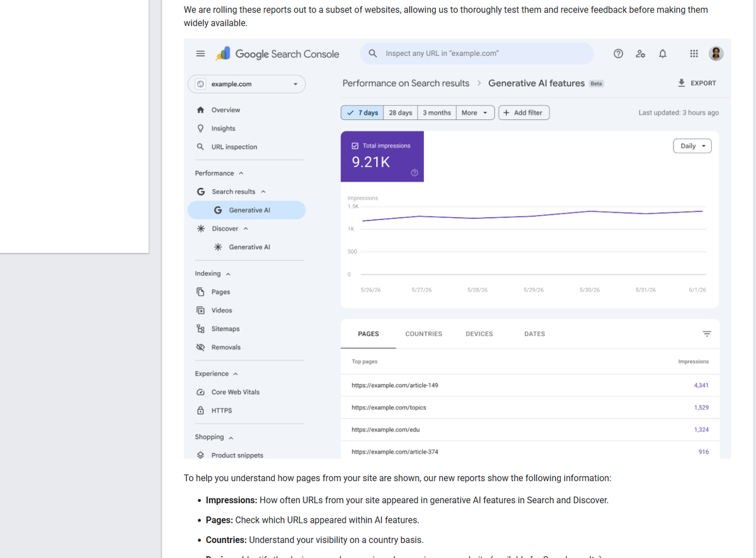
Task: Open the Help question mark icon
Action: click(619, 54)
